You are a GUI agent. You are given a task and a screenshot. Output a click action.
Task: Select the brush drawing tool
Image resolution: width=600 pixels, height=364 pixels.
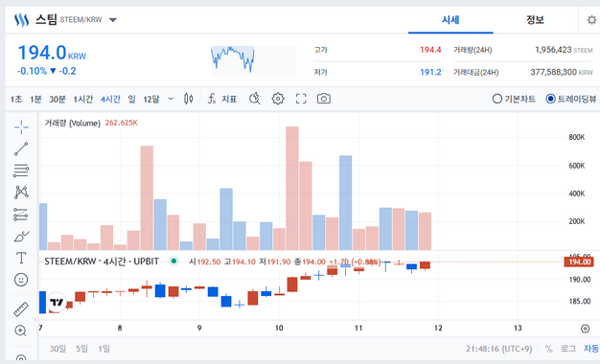[x=21, y=237]
